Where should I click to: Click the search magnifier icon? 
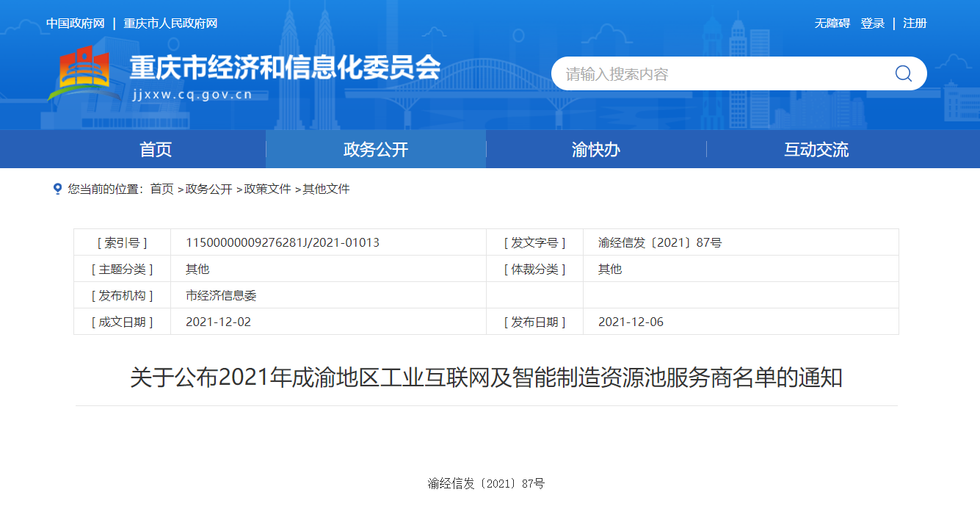click(903, 73)
